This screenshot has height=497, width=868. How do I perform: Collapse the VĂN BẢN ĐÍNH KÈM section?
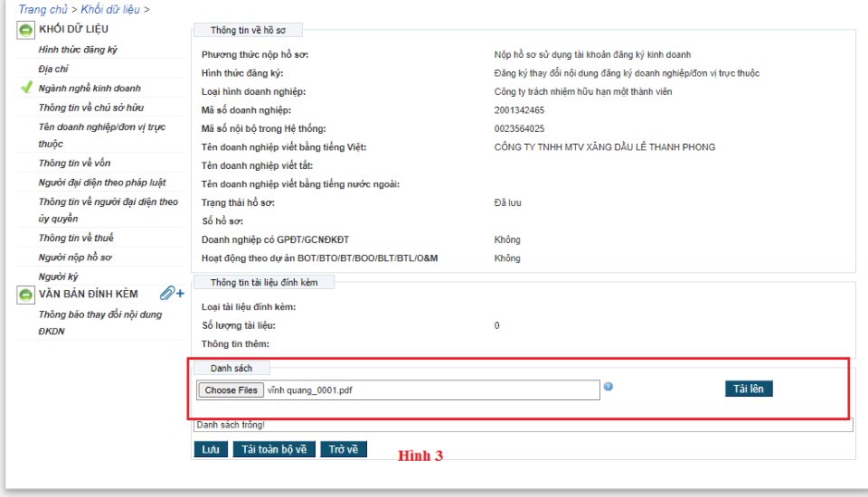pyautogui.click(x=25, y=295)
